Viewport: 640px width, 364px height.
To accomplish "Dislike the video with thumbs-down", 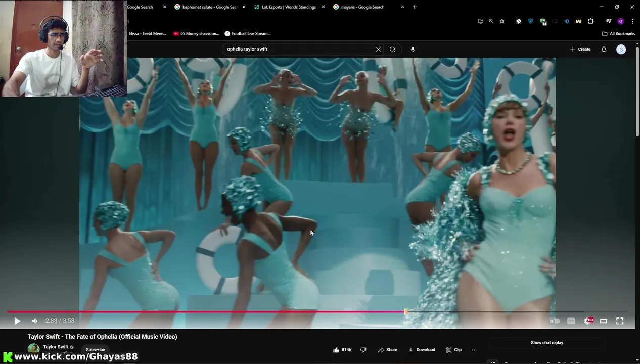I will click(363, 350).
